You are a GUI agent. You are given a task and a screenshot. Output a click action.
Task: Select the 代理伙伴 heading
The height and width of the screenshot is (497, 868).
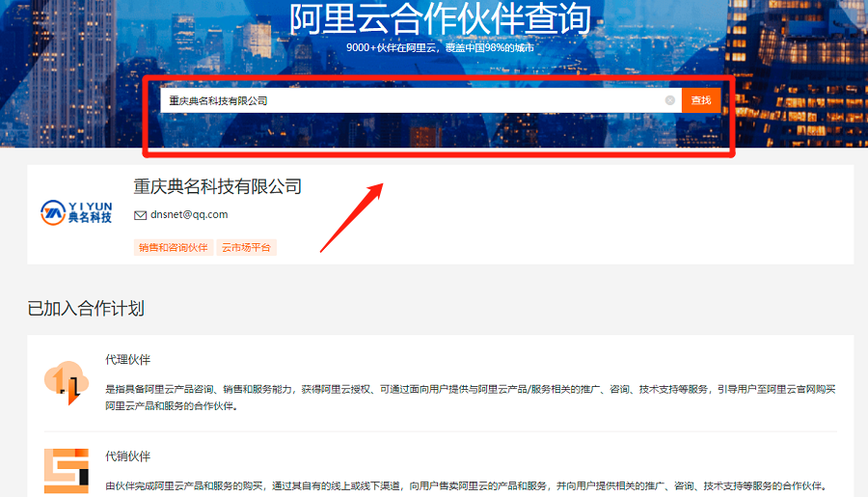coord(128,360)
